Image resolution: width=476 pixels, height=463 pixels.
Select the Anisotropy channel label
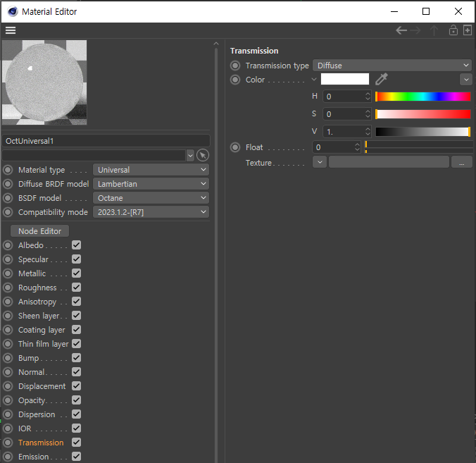37,302
